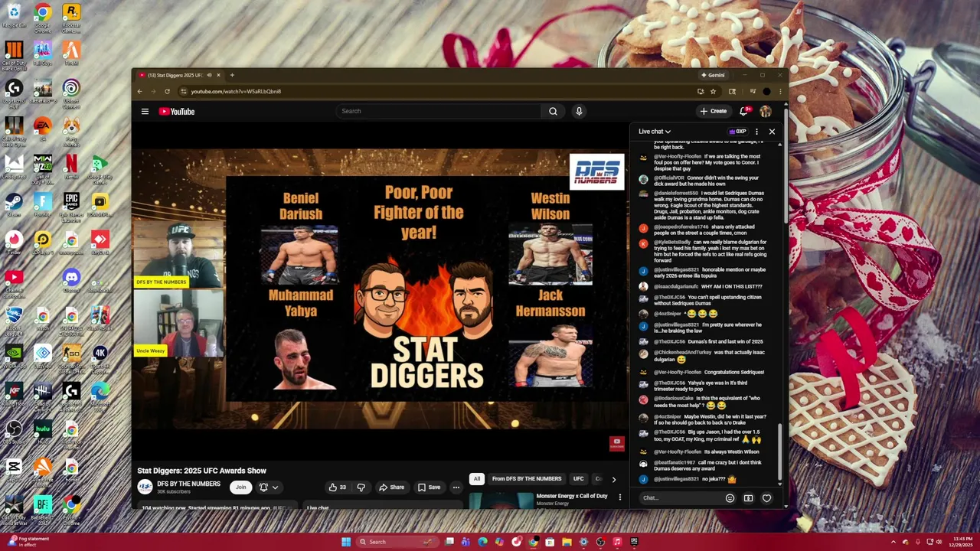Switch to the Stat Diggers Chrome tab
The width and height of the screenshot is (980, 551).
(x=178, y=75)
